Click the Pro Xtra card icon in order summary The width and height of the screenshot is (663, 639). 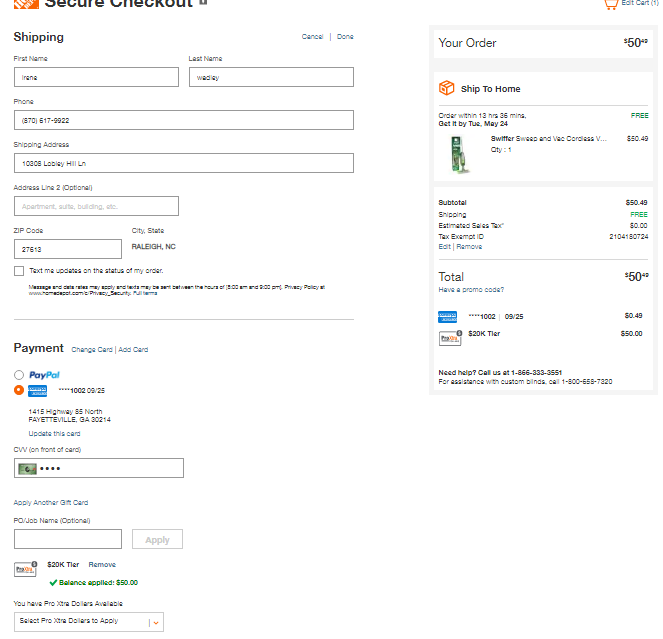[450, 338]
